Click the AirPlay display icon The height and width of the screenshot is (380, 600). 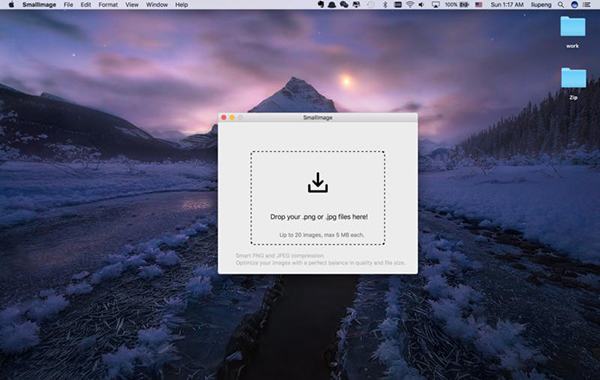tap(435, 5)
